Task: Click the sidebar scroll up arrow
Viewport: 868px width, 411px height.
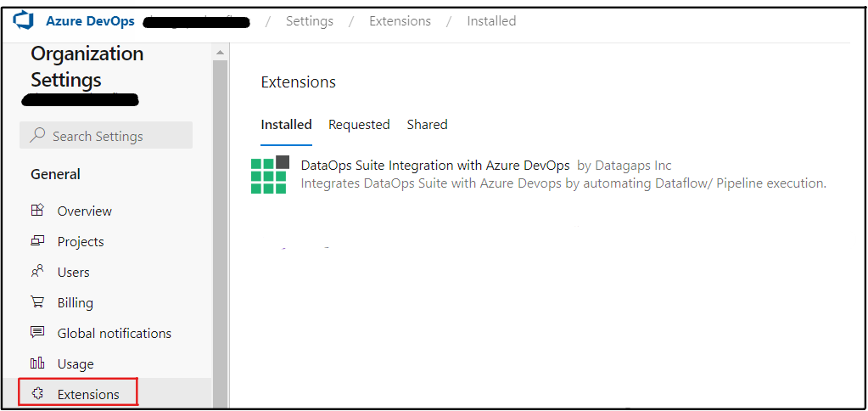Action: pyautogui.click(x=220, y=53)
